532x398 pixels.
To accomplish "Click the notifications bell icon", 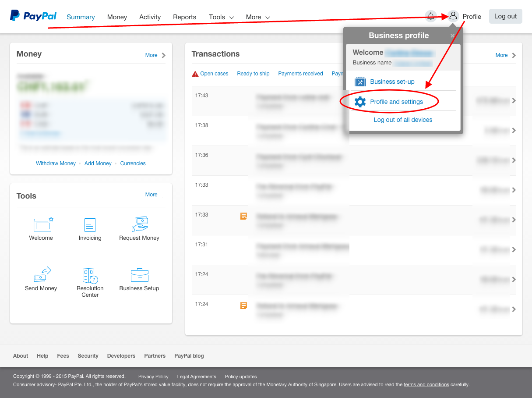I will pyautogui.click(x=431, y=17).
